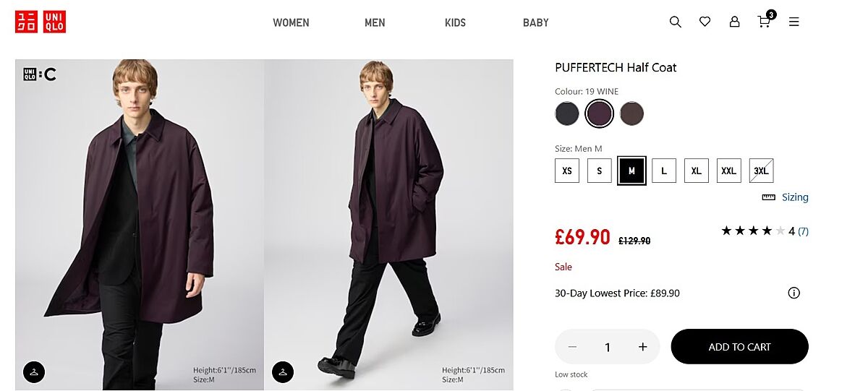Image resolution: width=868 pixels, height=391 pixels.
Task: Open the KIDS menu
Action: tap(456, 22)
